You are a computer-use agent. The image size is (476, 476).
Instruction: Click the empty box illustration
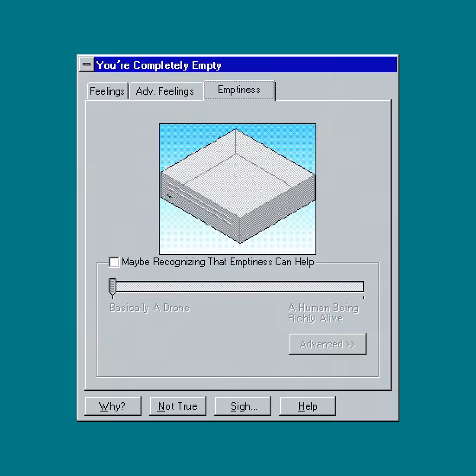pyautogui.click(x=238, y=189)
